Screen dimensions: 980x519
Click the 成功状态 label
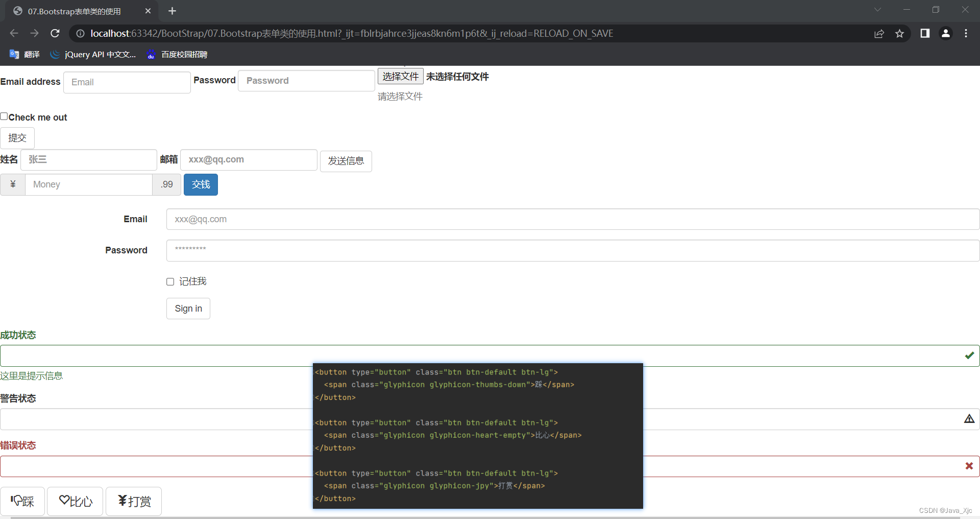18,335
